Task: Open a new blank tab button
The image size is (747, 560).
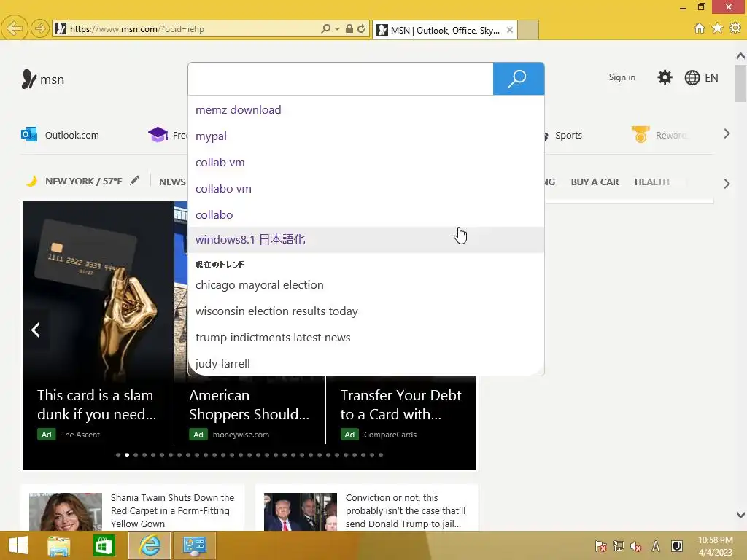Action: click(528, 30)
